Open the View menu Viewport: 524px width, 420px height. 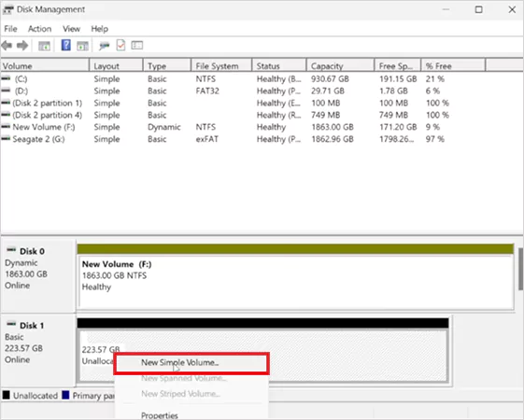click(x=72, y=29)
